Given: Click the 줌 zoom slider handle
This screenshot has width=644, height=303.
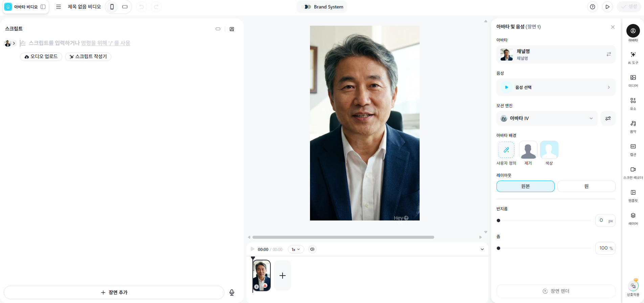Looking at the screenshot, I should coord(498,248).
